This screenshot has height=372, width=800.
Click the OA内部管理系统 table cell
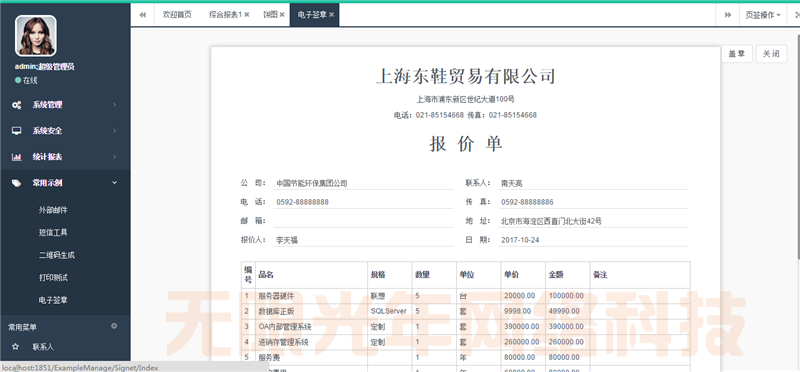pos(312,327)
